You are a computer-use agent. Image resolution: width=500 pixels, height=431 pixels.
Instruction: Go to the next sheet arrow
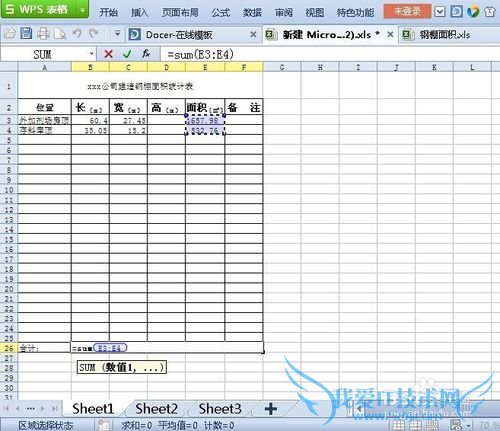pos(43,409)
